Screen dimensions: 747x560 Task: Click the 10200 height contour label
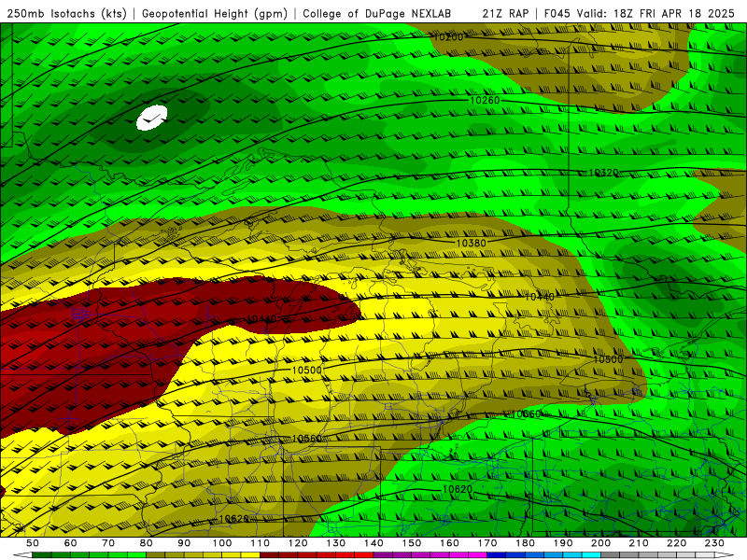448,37
